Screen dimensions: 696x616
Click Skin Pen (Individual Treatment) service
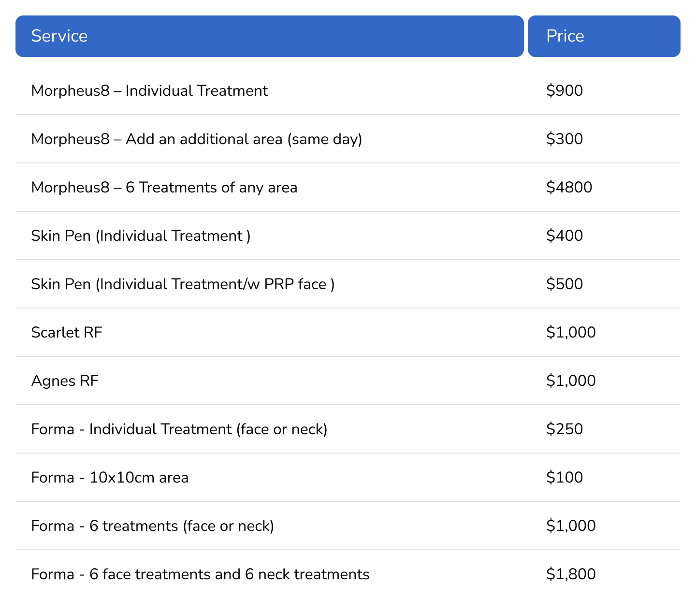[141, 236]
